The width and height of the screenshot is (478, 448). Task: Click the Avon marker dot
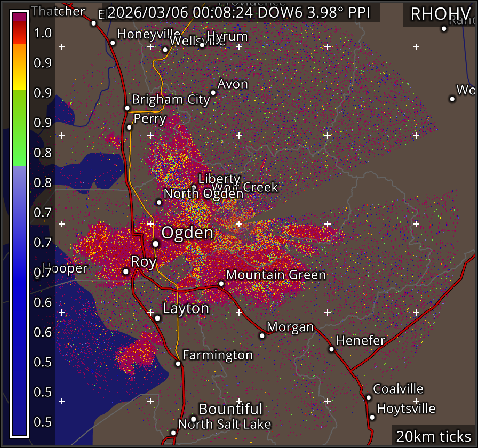[213, 93]
